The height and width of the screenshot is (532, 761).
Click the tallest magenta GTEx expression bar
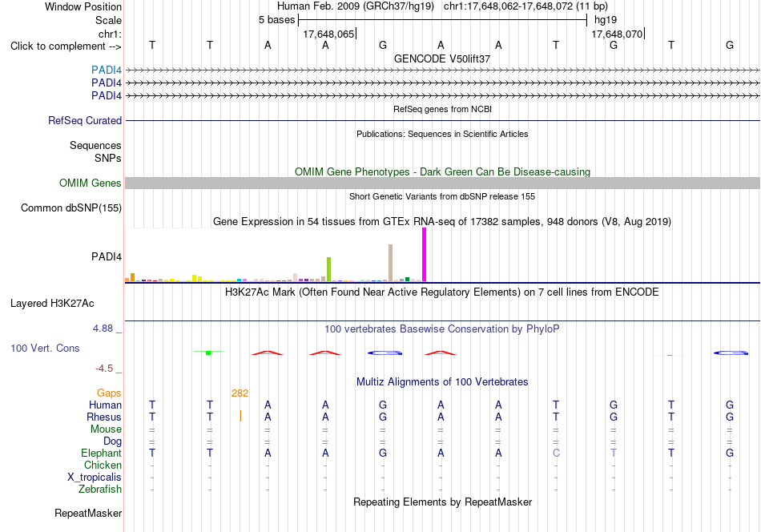[x=425, y=255]
